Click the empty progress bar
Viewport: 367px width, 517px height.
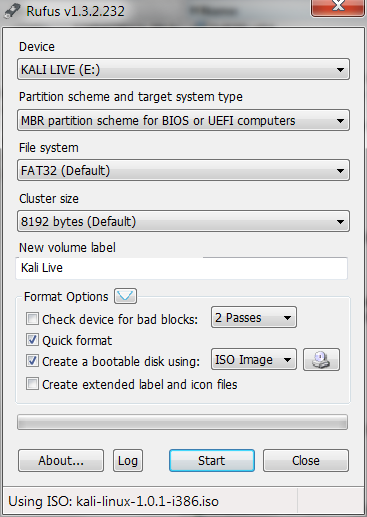coord(182,423)
